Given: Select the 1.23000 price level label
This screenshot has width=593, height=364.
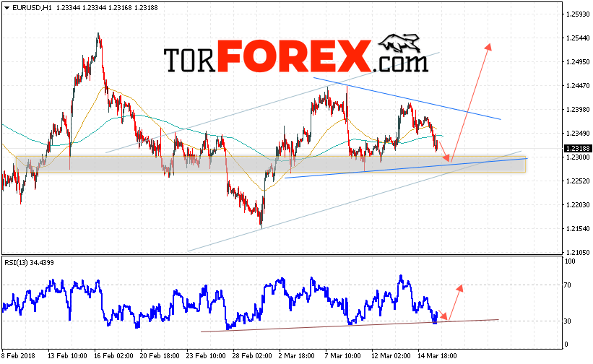Looking at the screenshot, I should (578, 157).
